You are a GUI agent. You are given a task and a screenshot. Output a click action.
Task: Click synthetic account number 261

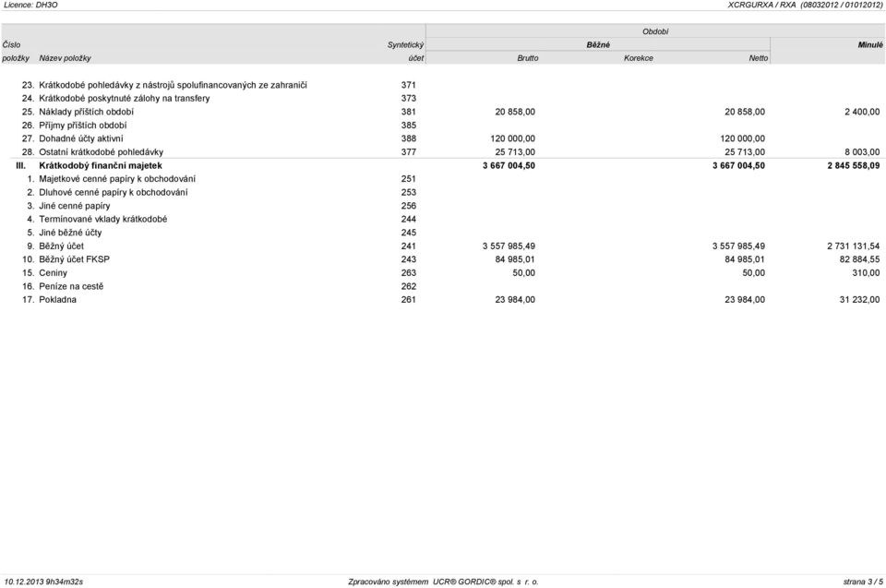point(409,300)
